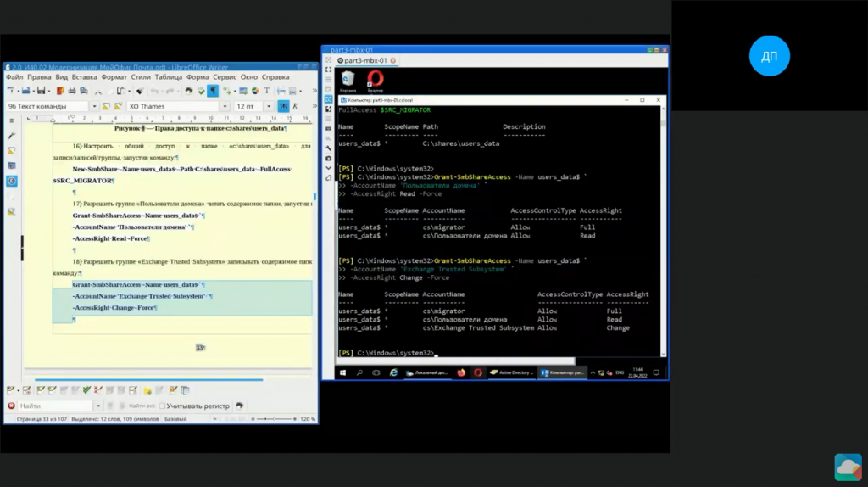Open the dropdown arrow next to Paste icon
Screen dimensions: 868x487
tap(129, 91)
